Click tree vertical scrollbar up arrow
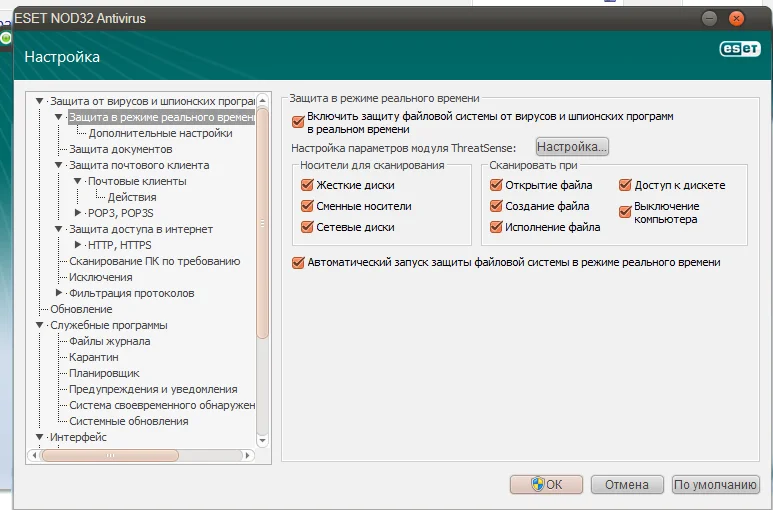Screen dimensions: 773x510 [x=263, y=101]
